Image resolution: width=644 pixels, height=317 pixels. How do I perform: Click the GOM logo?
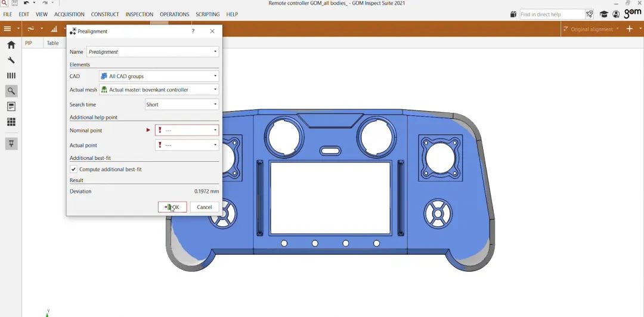point(633,14)
